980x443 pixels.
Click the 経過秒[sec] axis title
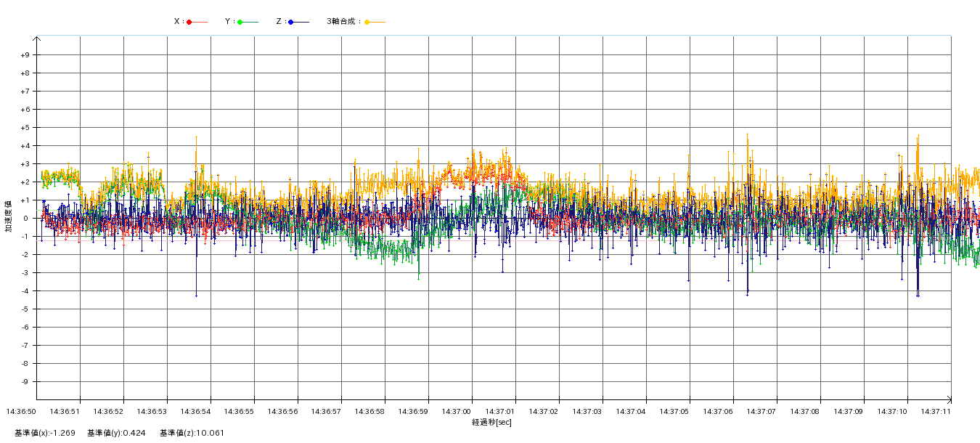(491, 422)
